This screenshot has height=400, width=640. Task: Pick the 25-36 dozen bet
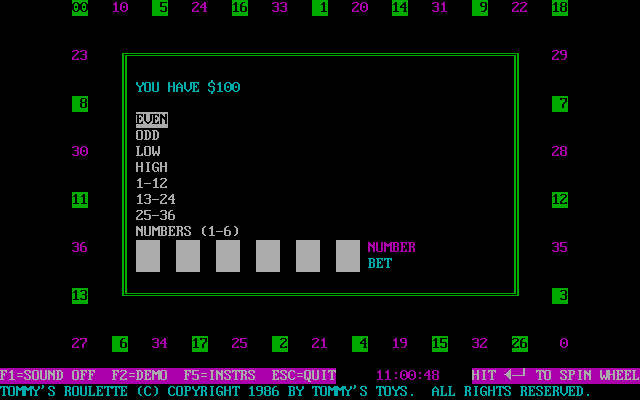pos(156,215)
